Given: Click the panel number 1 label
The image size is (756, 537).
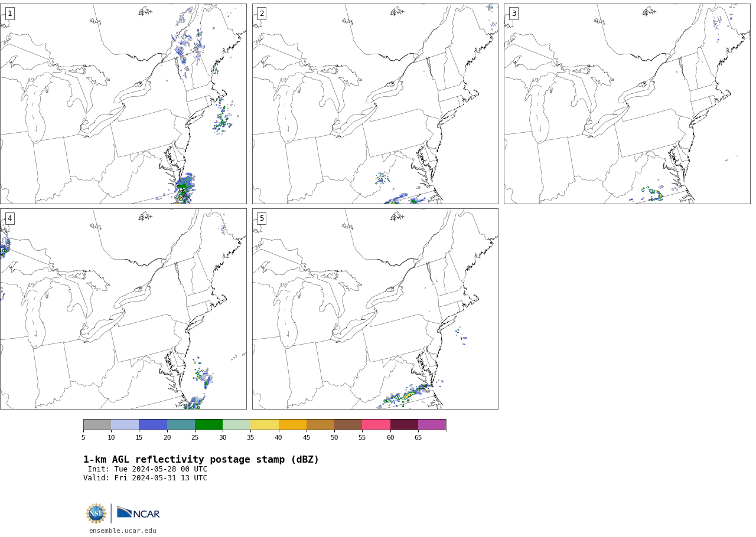Looking at the screenshot, I should (9, 14).
